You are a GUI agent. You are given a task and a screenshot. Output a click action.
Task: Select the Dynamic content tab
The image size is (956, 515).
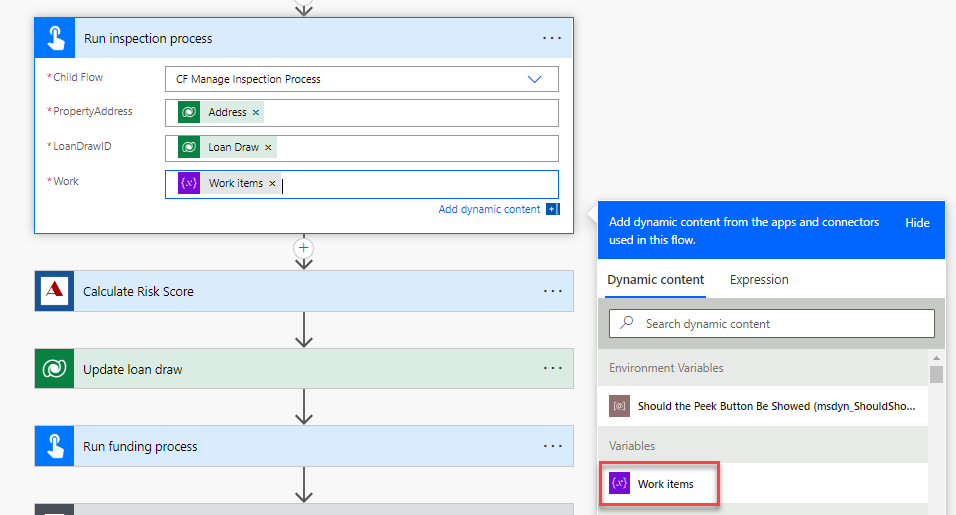[x=656, y=280]
